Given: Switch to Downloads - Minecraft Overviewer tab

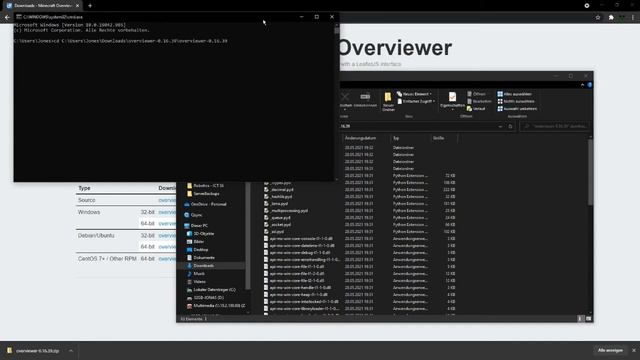Looking at the screenshot, I should (x=42, y=6).
